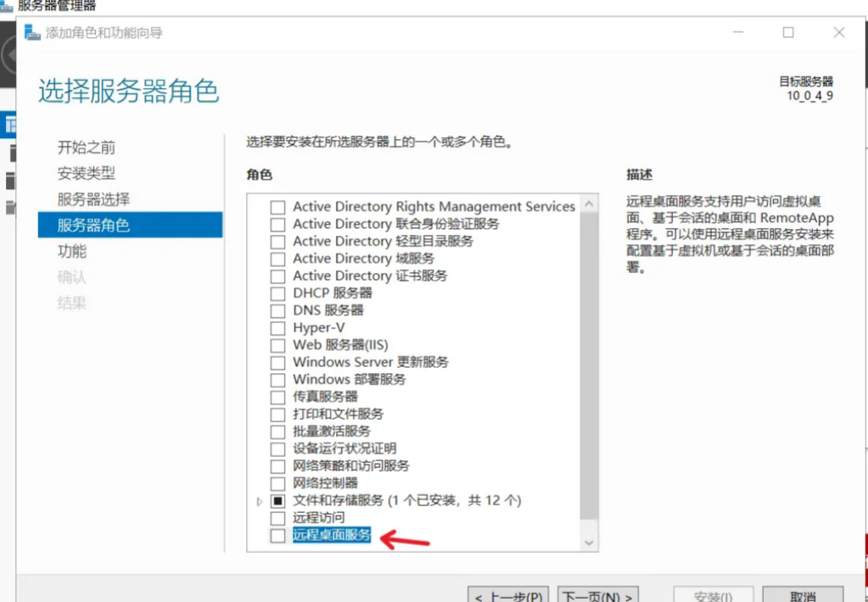This screenshot has width=868, height=602.
Task: Click the 安装(I) button
Action: tap(714, 593)
